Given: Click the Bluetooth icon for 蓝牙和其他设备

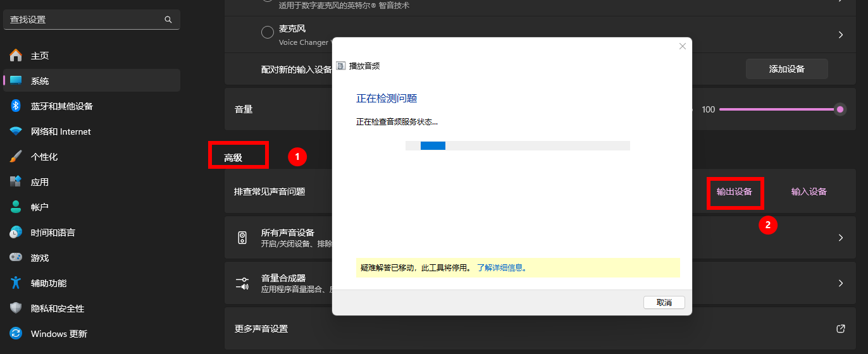Looking at the screenshot, I should tap(16, 106).
